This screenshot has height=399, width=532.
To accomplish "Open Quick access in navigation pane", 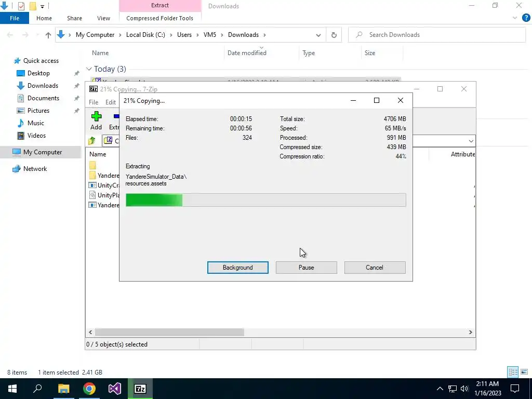I will point(41,61).
